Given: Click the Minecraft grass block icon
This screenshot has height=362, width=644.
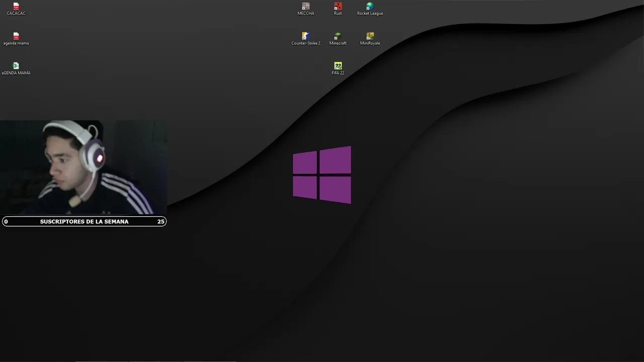Looking at the screenshot, I should (338, 36).
